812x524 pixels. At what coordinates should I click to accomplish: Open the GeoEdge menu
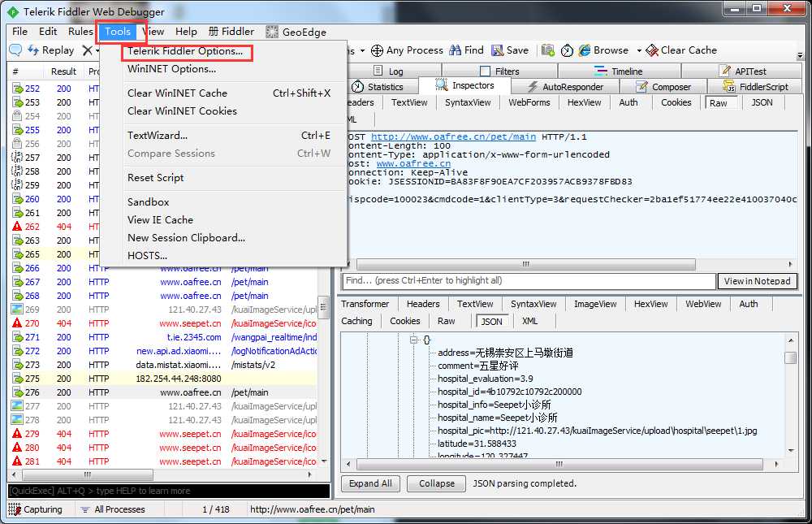click(296, 32)
